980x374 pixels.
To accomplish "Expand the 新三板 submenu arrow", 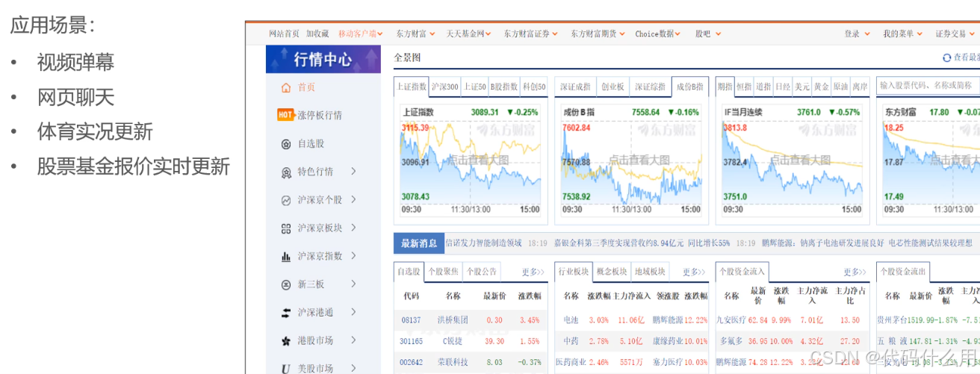I will click(x=353, y=284).
